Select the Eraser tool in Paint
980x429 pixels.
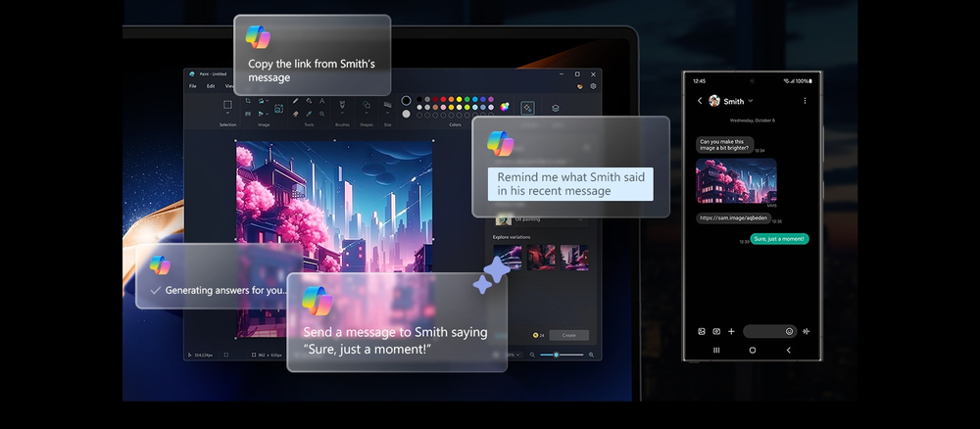(295, 114)
